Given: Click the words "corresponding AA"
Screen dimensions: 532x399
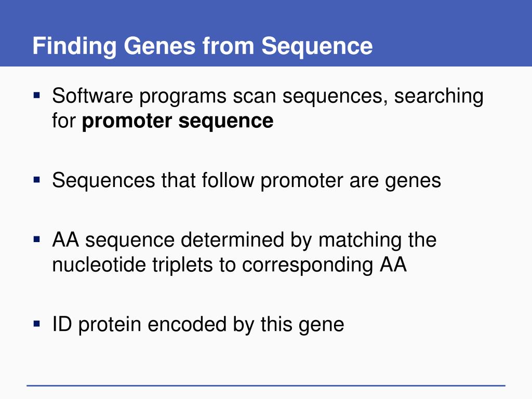Looking at the screenshot, I should pyautogui.click(x=324, y=265).
